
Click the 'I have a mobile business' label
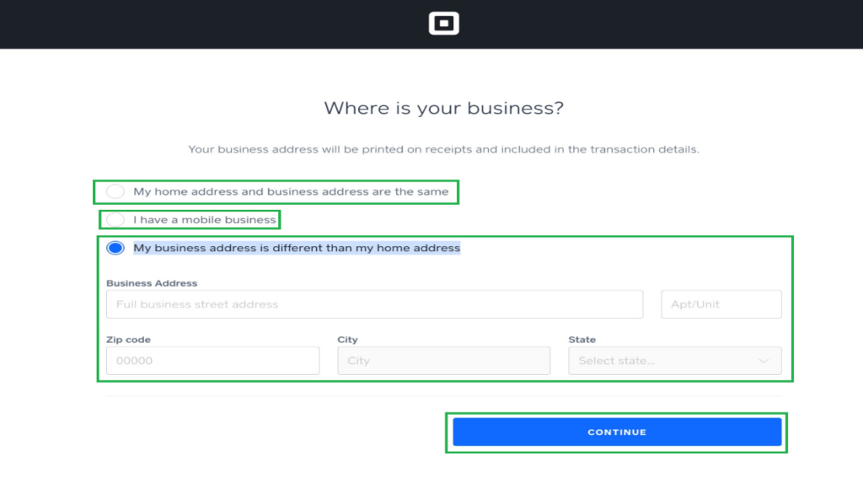[204, 219]
